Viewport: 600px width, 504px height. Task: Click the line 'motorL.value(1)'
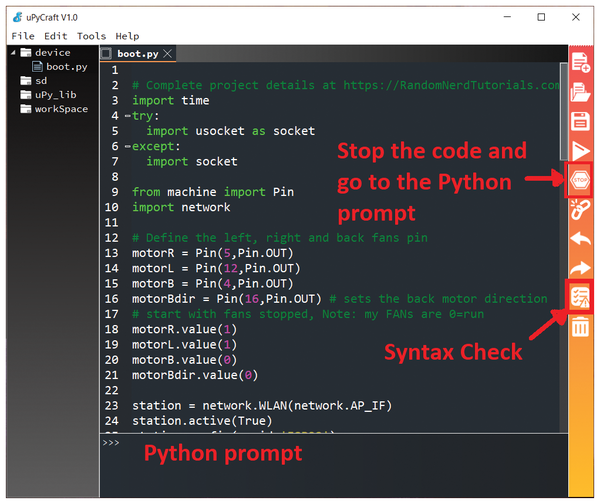(x=184, y=344)
